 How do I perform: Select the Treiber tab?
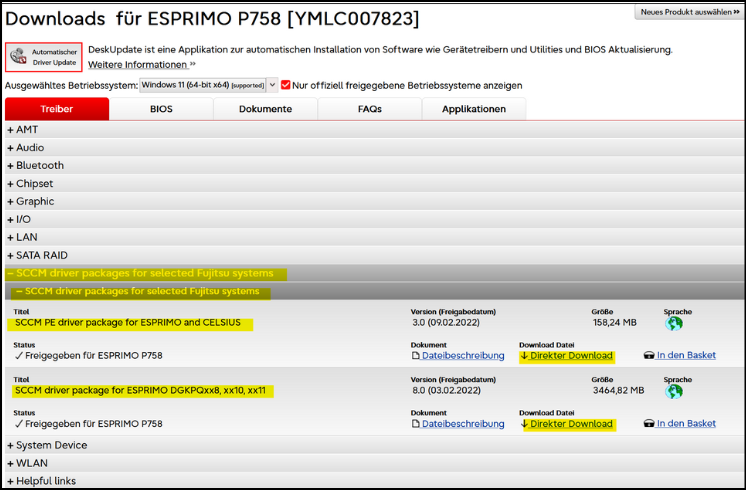(x=57, y=109)
